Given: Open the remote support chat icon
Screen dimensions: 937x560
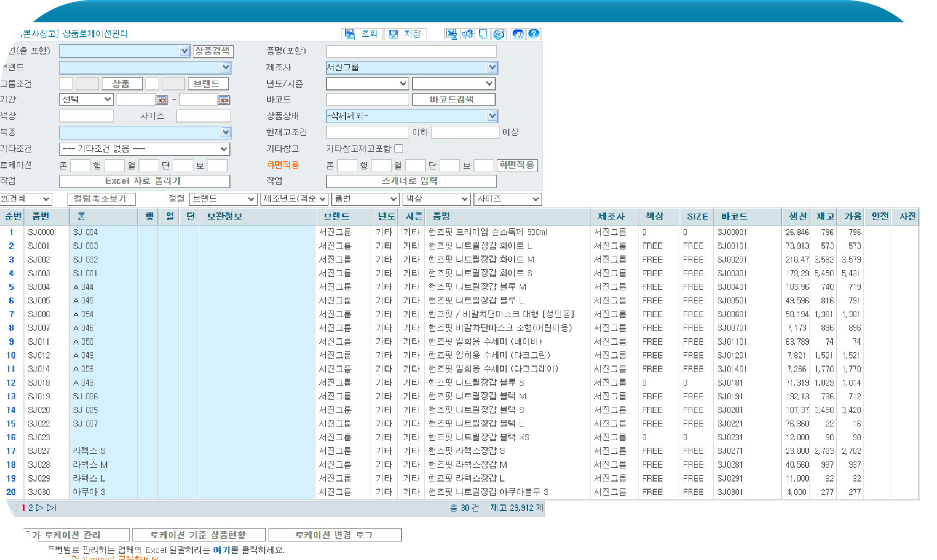Looking at the screenshot, I should 518,34.
